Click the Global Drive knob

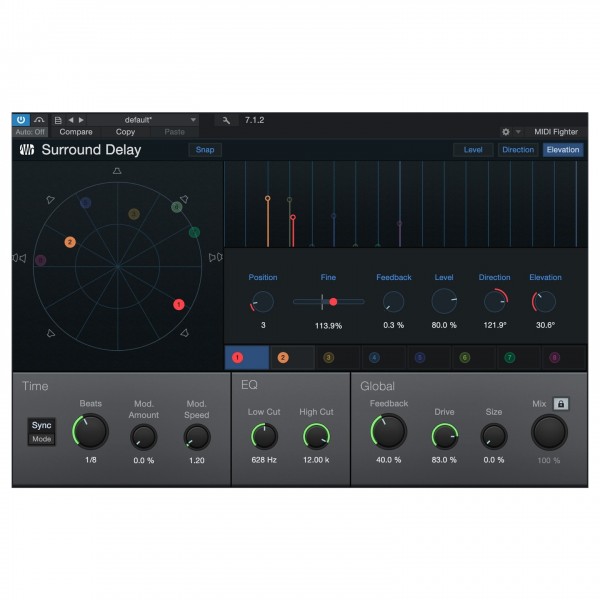click(x=445, y=436)
